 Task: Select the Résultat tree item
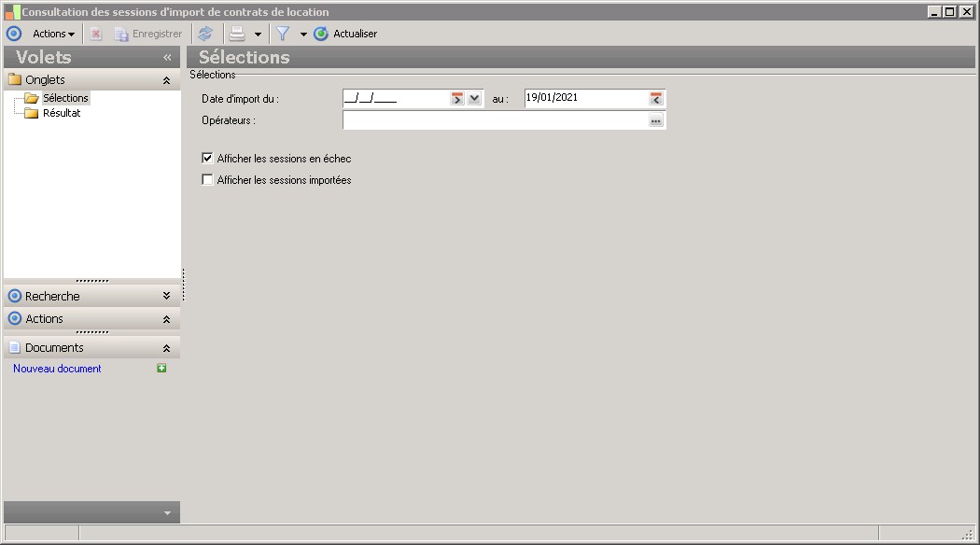click(62, 113)
